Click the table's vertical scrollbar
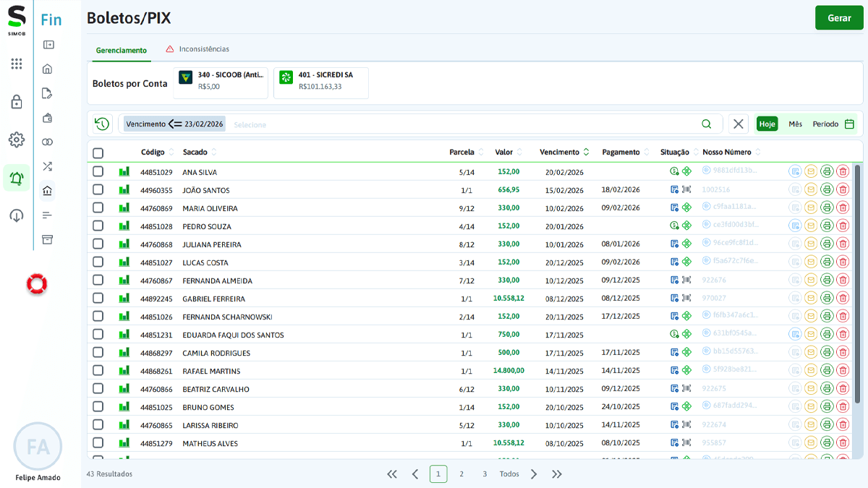The height and width of the screenshot is (488, 868). click(858, 282)
